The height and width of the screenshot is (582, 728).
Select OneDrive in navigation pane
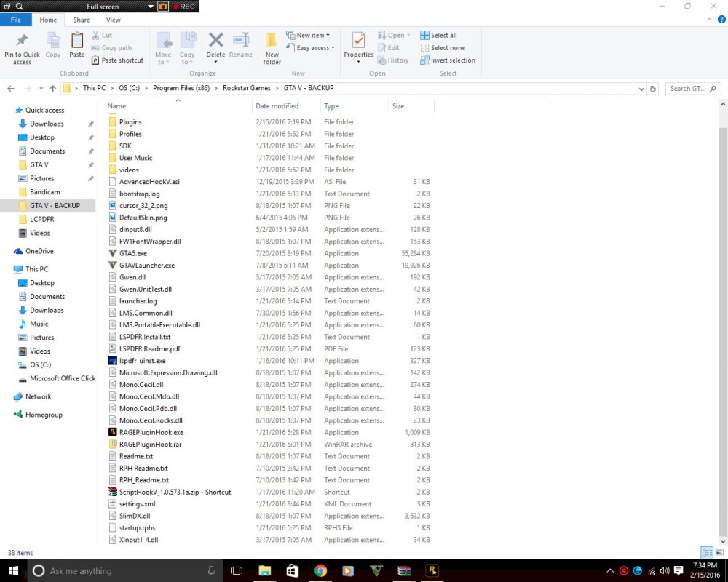(x=39, y=251)
